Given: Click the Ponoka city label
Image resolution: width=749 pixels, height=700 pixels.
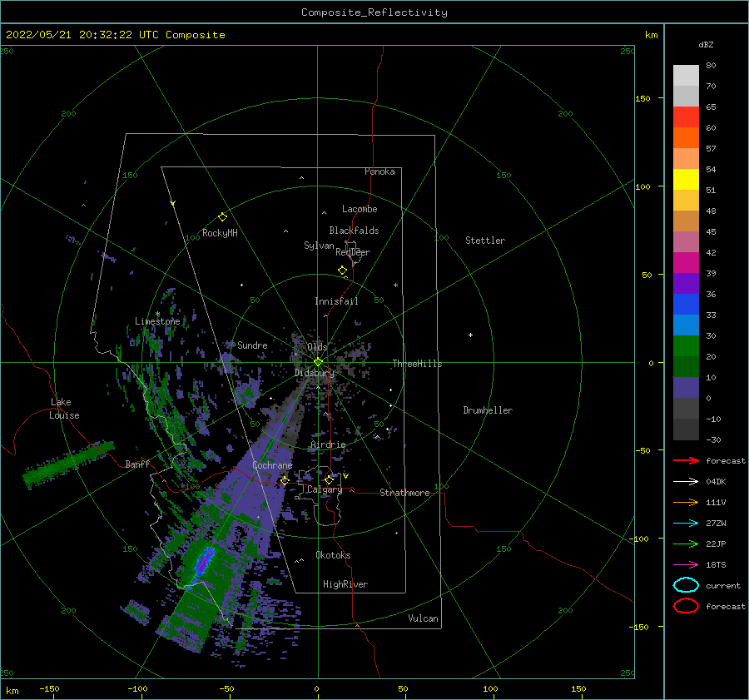Looking at the screenshot, I should tap(379, 171).
